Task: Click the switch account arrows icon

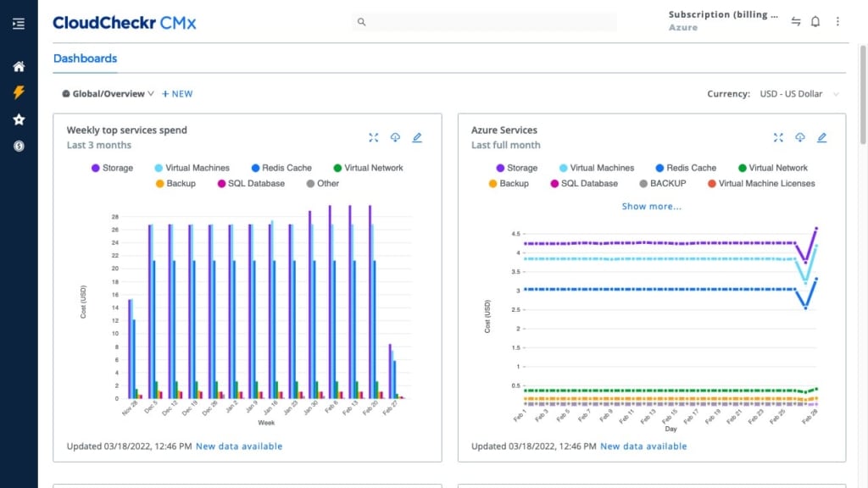Action: (x=795, y=21)
